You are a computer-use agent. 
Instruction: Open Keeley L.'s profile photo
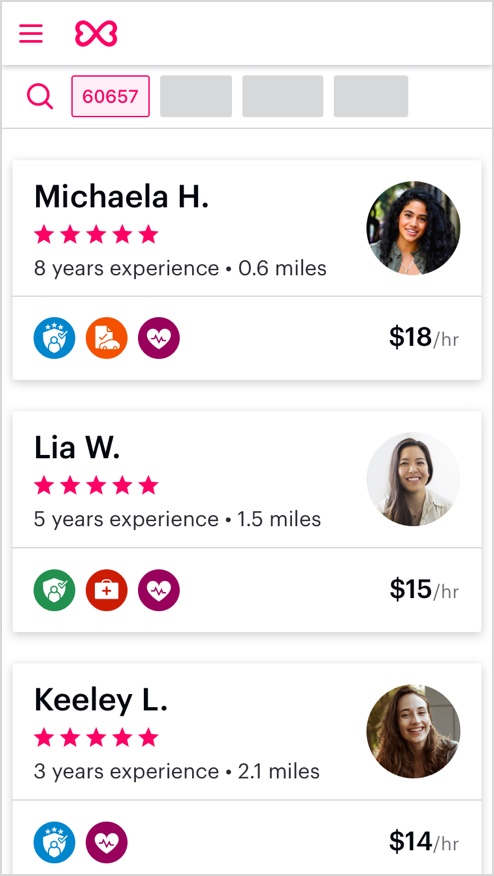414,731
